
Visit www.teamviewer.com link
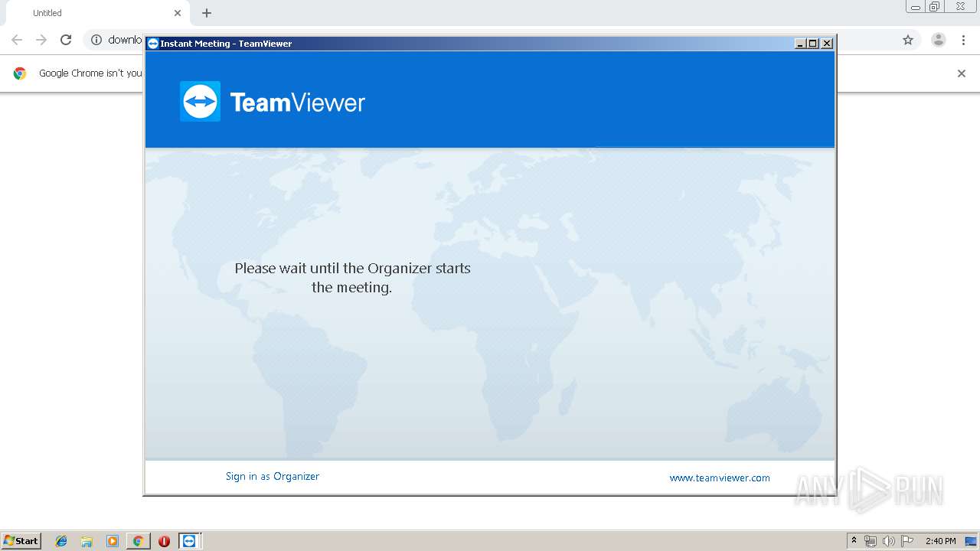click(720, 478)
